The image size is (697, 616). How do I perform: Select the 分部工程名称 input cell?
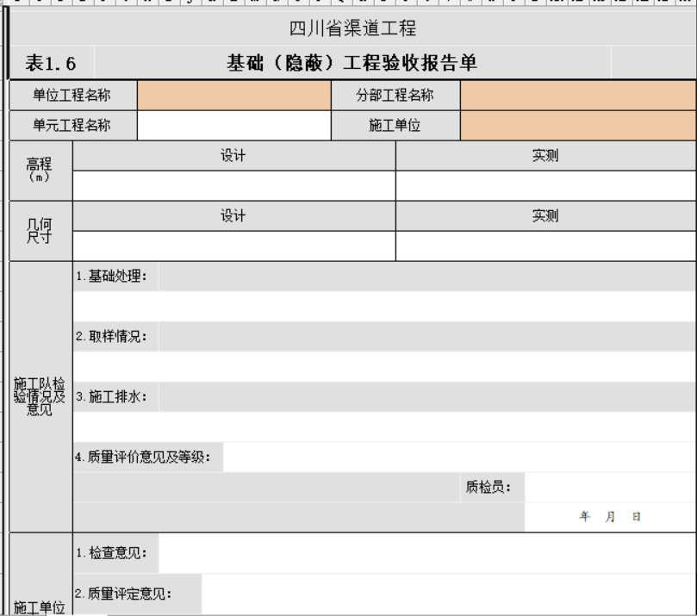577,96
